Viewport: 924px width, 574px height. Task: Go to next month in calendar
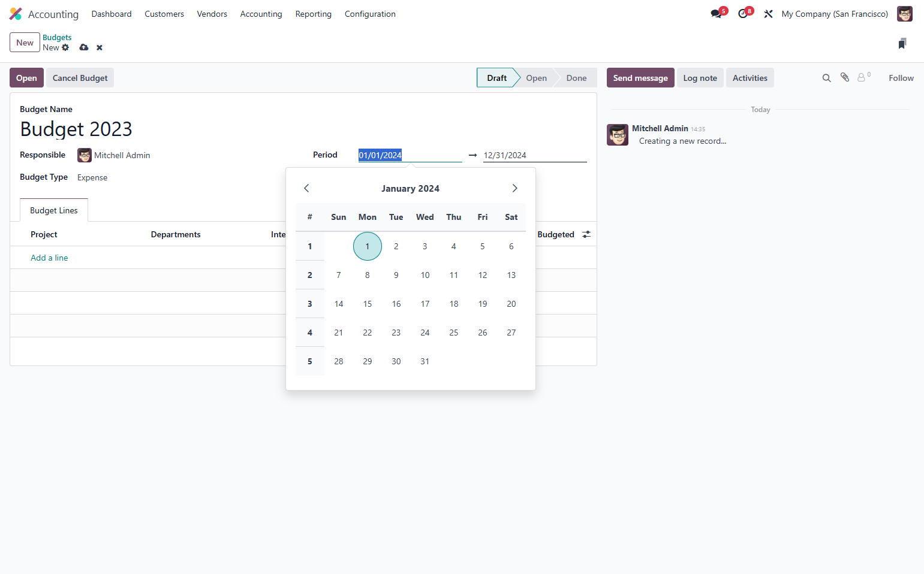[514, 188]
